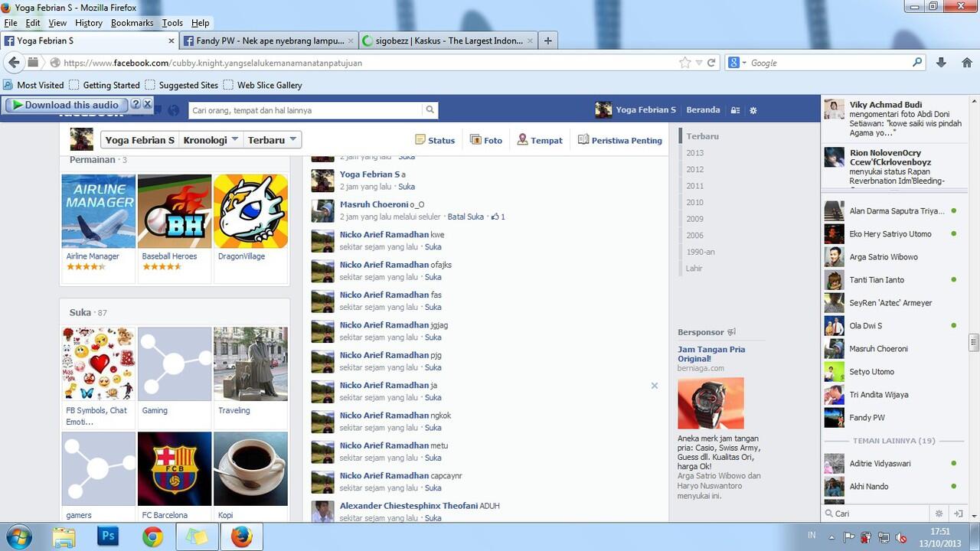Open Baseball Heroes game icon
This screenshot has height=551, width=980.
pyautogui.click(x=174, y=211)
